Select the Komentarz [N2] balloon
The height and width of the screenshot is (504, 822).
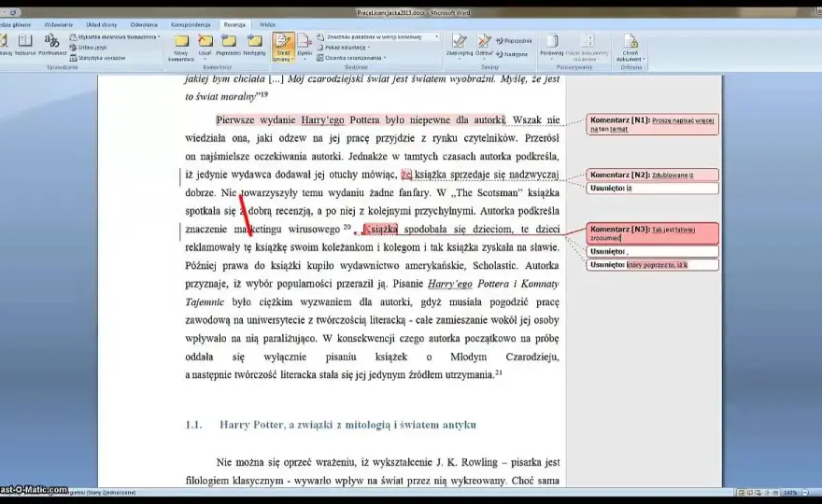pyautogui.click(x=652, y=175)
